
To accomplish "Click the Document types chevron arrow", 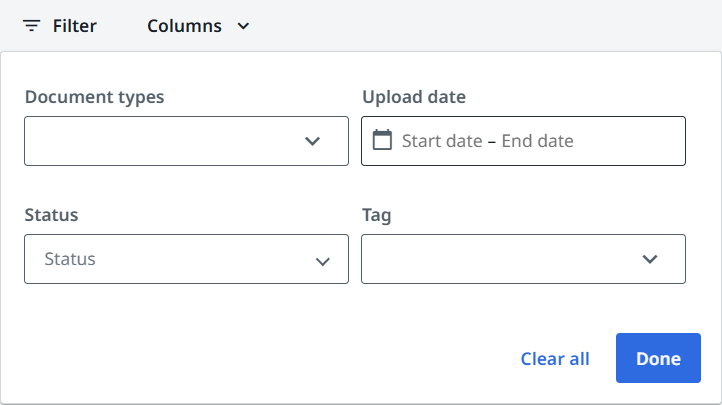I will click(x=313, y=141).
